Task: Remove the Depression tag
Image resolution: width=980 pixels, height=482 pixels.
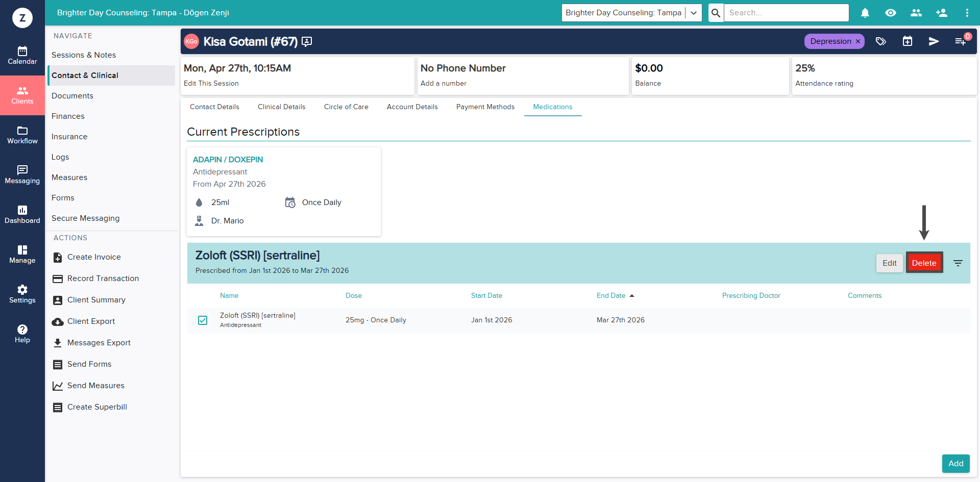Action: (858, 41)
